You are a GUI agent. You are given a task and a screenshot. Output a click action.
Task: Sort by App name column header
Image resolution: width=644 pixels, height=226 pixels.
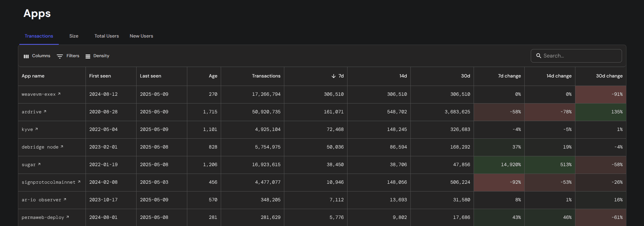(33, 76)
